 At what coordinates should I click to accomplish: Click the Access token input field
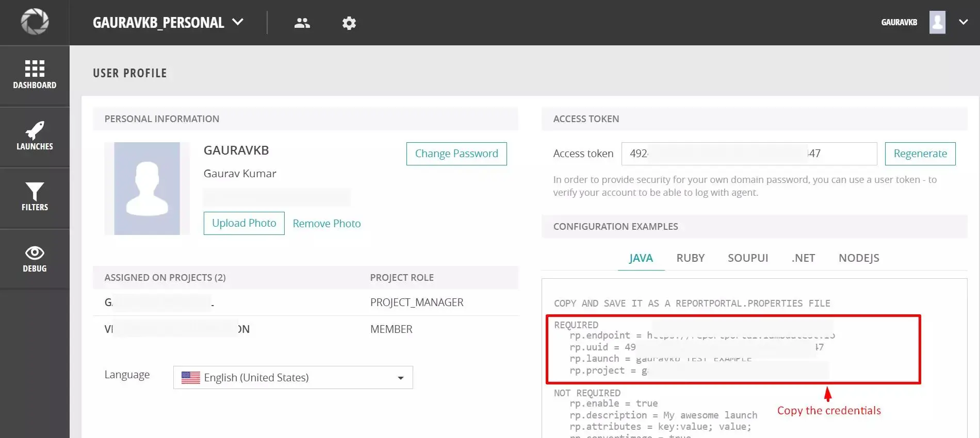pyautogui.click(x=748, y=154)
